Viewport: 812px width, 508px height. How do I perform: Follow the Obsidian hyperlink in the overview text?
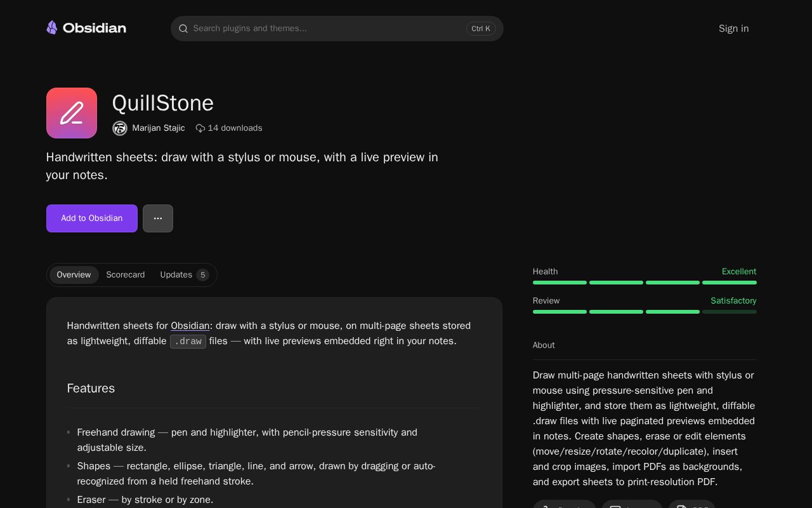coord(190,326)
